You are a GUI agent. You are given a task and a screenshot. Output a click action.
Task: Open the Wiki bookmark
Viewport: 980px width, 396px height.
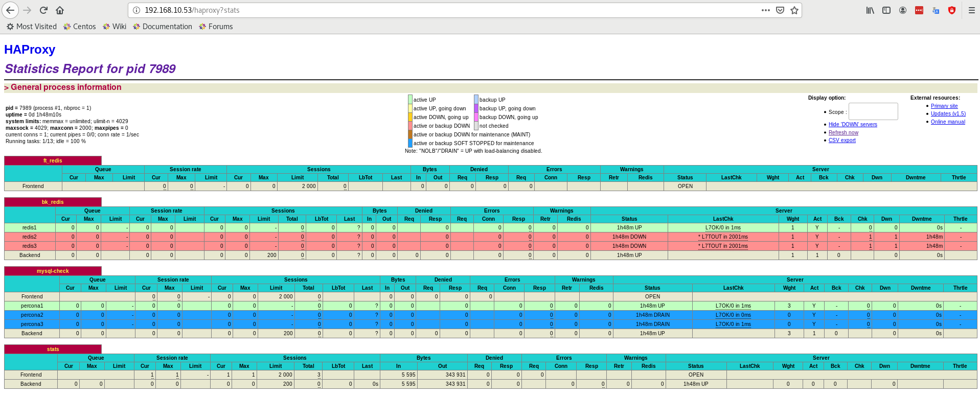pos(114,27)
